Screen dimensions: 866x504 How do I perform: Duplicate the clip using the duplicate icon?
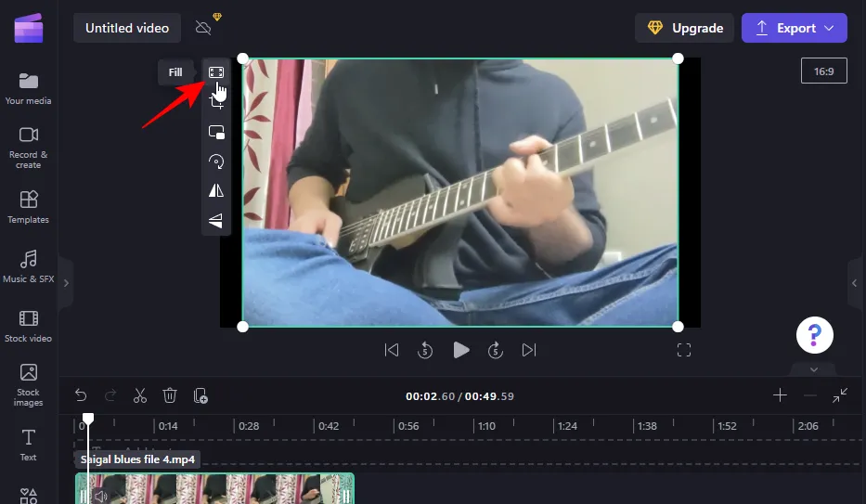[200, 395]
